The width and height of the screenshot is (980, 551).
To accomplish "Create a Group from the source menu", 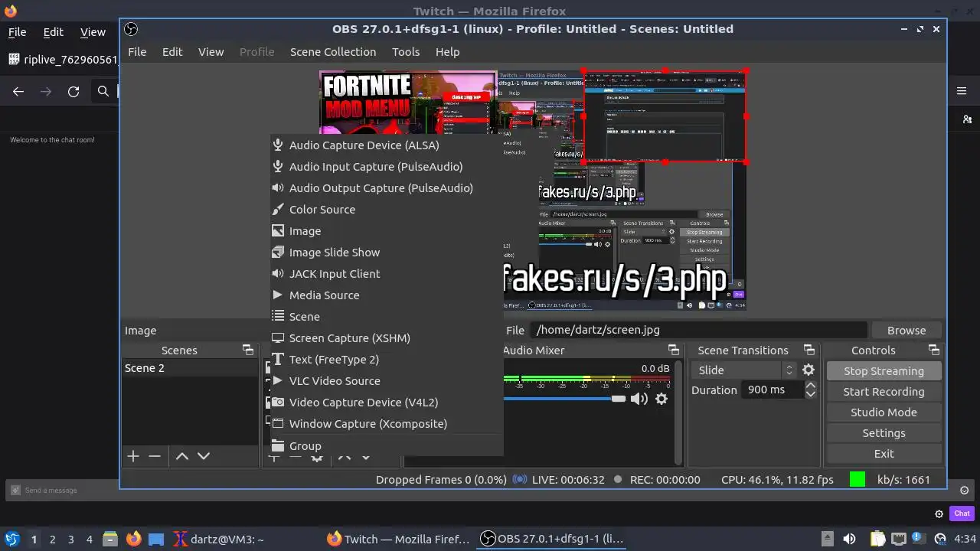I will click(x=387, y=446).
